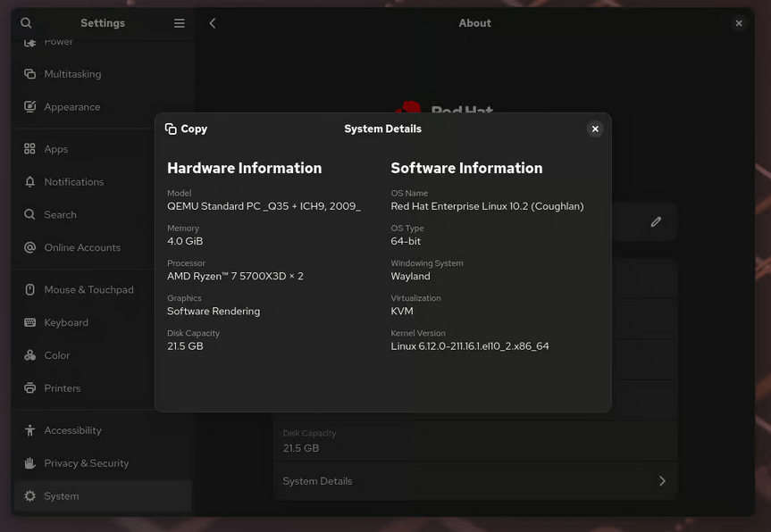
Task: Click the memory value 4.0 GiB
Action: [x=185, y=241]
